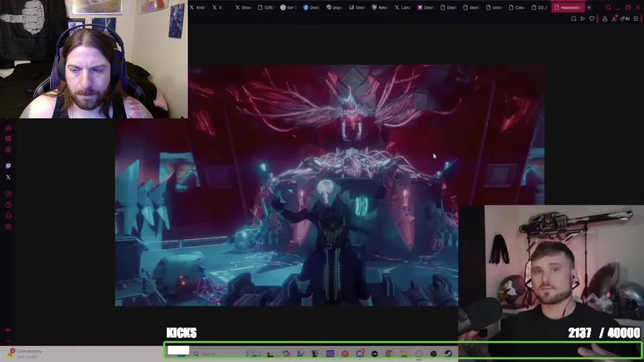This screenshot has width=644, height=362.
Task: Click the top-left streamer webcam feed
Action: tap(94, 59)
